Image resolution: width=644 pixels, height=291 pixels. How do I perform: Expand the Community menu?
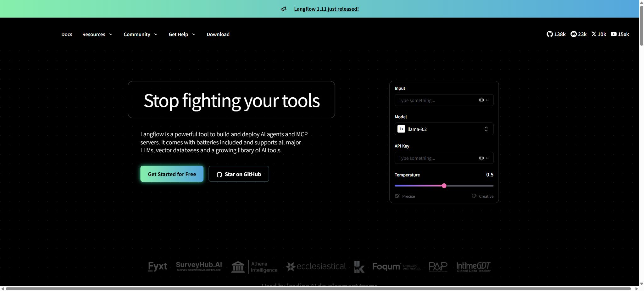141,34
